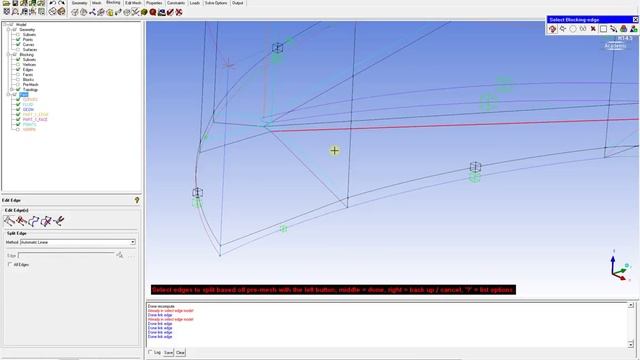Click the Pre-Mesh Smooth icon in Blocking toolbar
This screenshot has width=640, height=360.
[x=162, y=12]
